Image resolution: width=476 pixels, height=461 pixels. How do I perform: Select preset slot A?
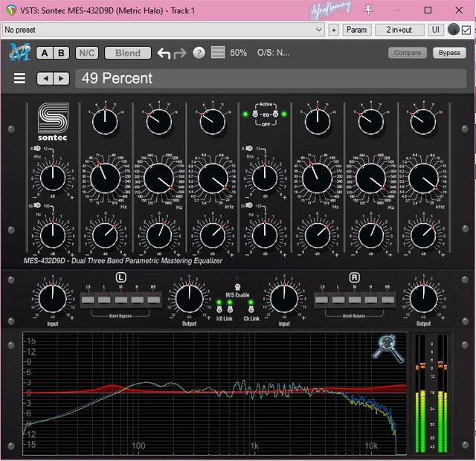(x=45, y=53)
